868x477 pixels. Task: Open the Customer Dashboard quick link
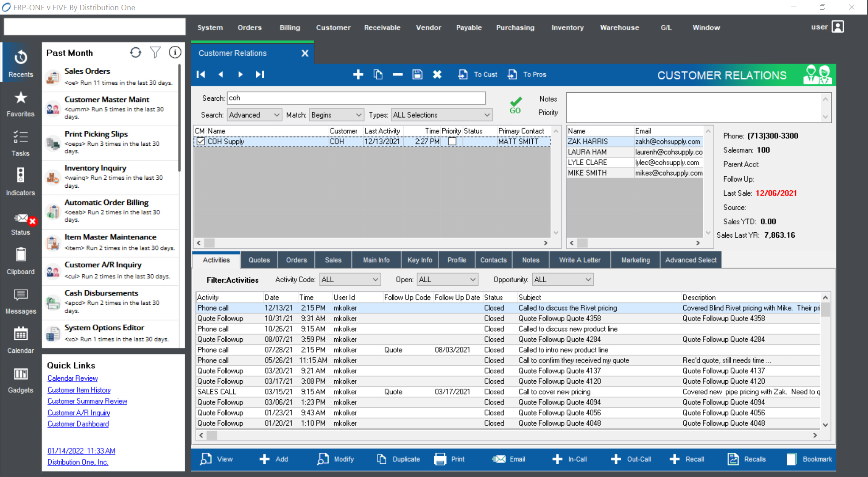click(x=78, y=424)
